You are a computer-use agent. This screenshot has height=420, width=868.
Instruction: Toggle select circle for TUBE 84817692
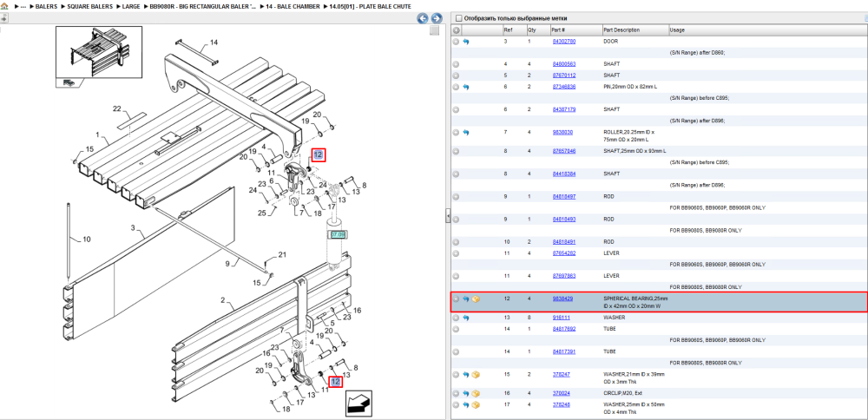point(457,329)
